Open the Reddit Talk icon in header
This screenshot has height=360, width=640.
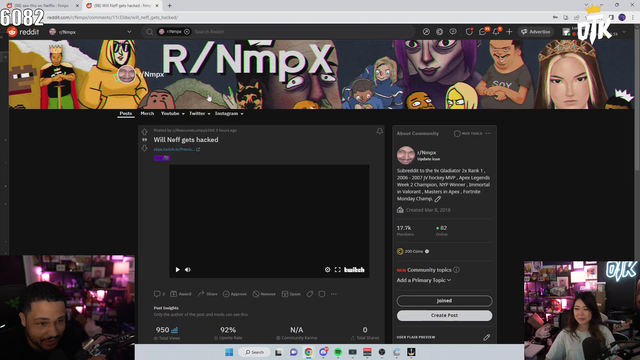[453, 32]
